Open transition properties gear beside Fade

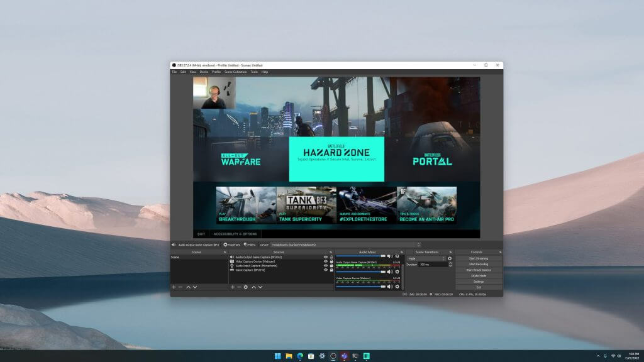click(x=450, y=258)
